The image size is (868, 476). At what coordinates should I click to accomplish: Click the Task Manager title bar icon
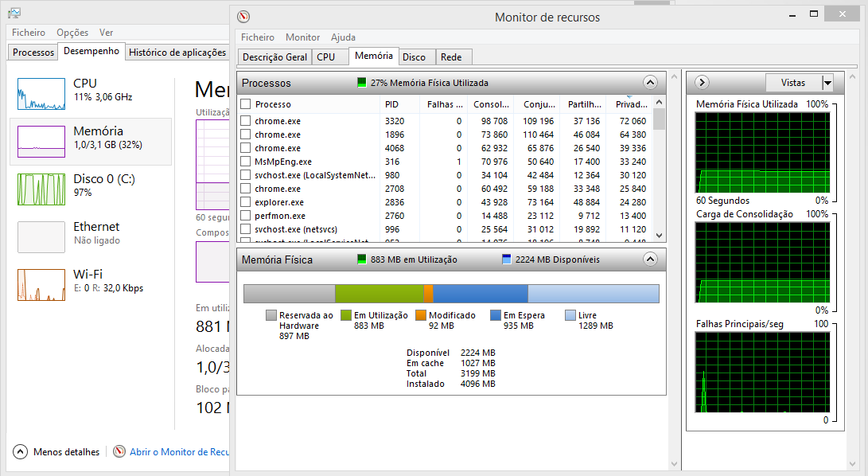pyautogui.click(x=14, y=13)
